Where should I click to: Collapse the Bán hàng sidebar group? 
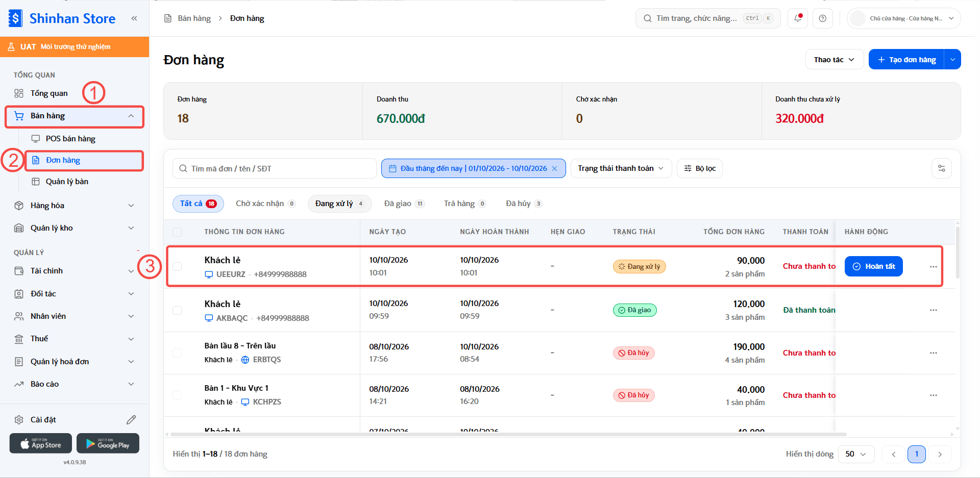131,116
